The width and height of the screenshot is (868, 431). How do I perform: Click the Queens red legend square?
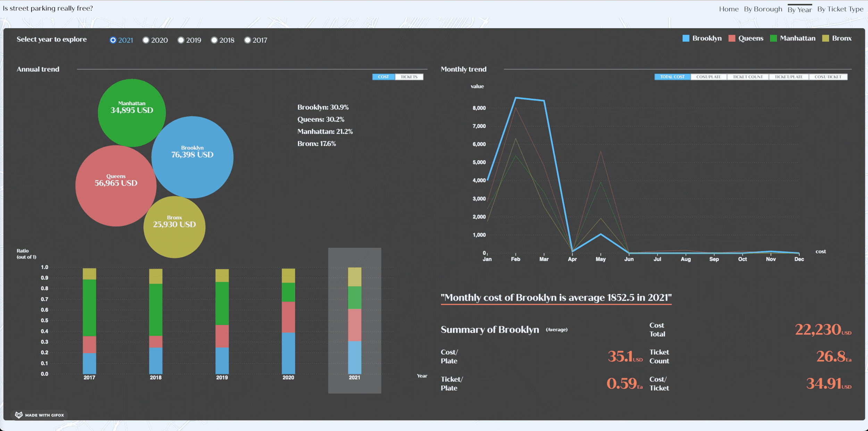tap(732, 38)
